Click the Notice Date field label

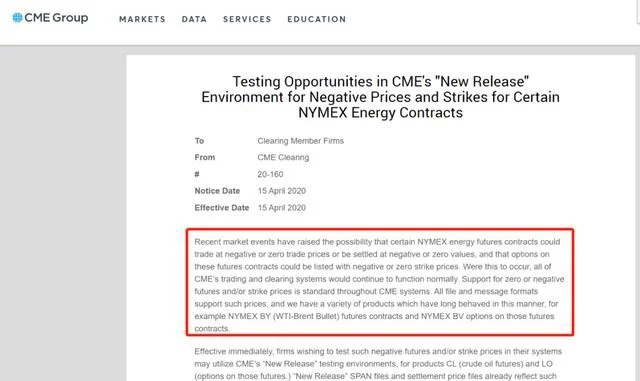click(x=217, y=191)
